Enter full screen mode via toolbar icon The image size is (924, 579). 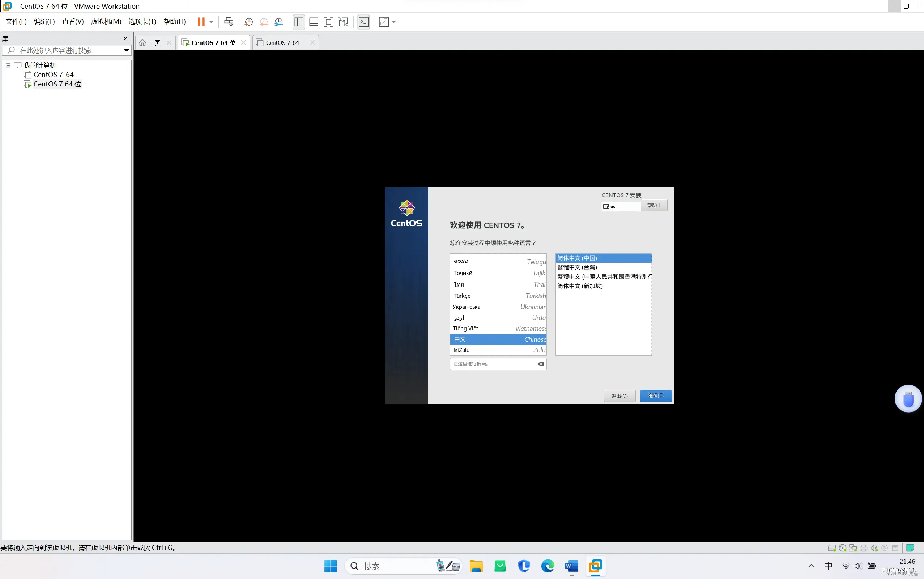[329, 22]
